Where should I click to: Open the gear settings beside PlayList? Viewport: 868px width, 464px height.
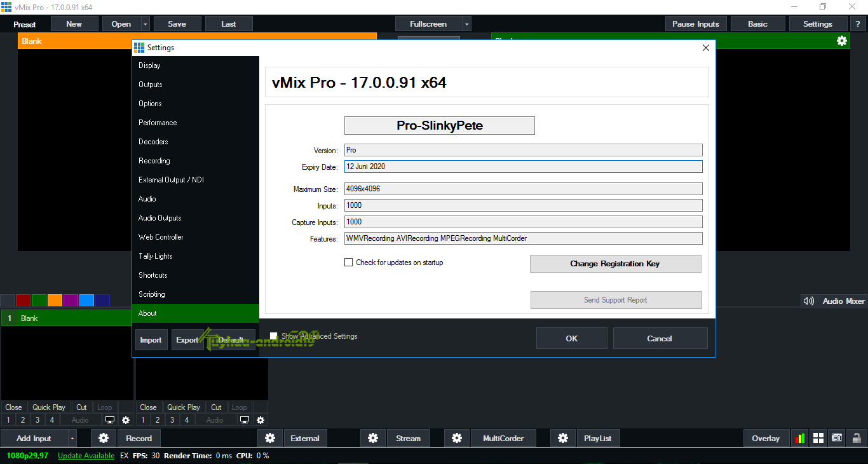(x=563, y=438)
